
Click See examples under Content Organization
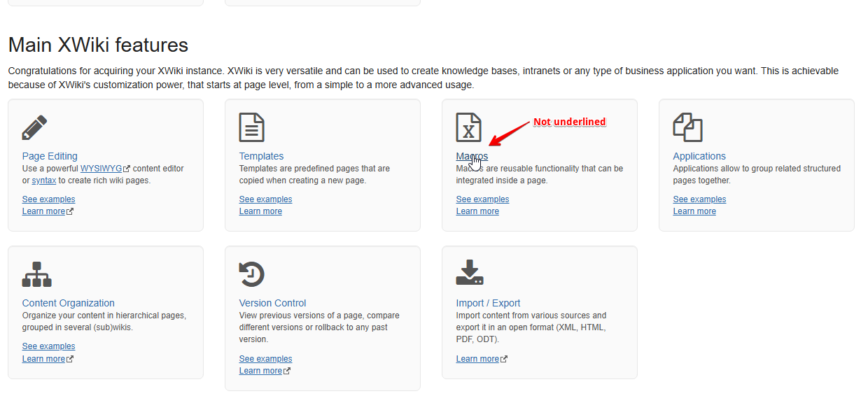49,346
